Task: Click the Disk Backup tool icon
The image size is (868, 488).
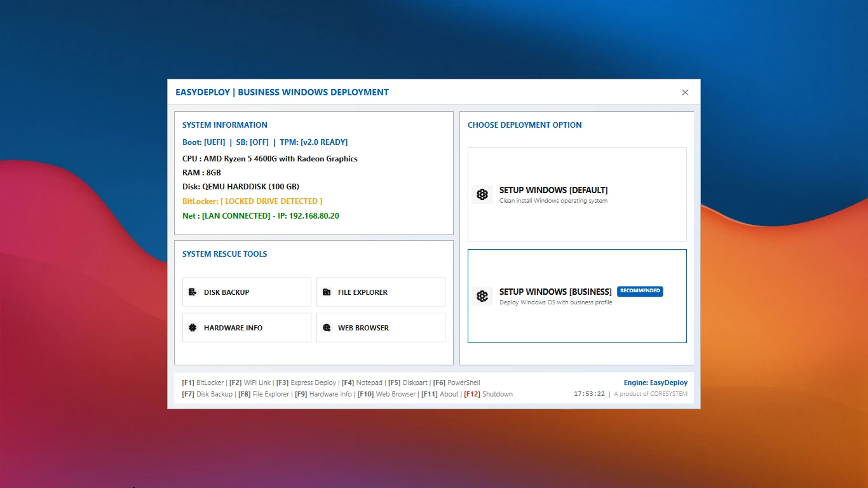Action: (193, 292)
